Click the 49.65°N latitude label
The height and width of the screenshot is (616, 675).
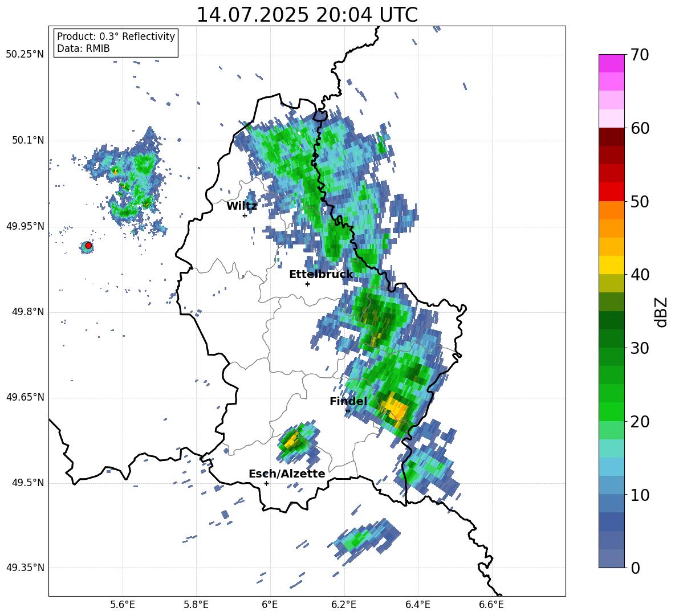pos(25,397)
